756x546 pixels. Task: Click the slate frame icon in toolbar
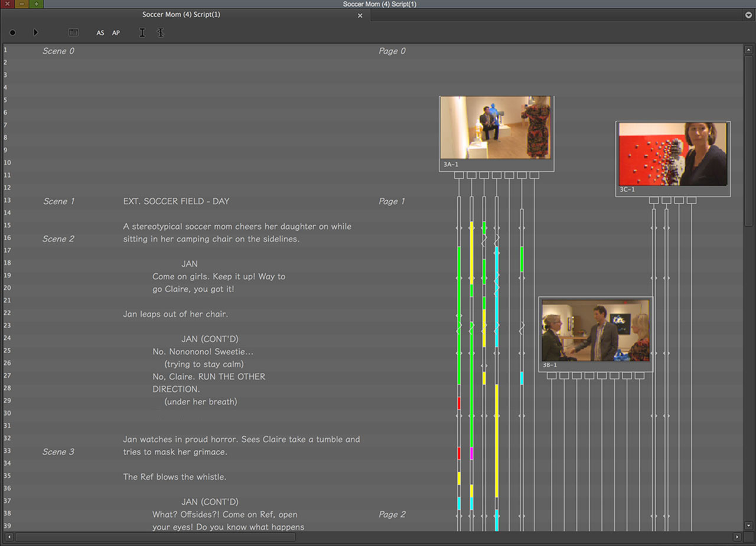pyautogui.click(x=73, y=33)
